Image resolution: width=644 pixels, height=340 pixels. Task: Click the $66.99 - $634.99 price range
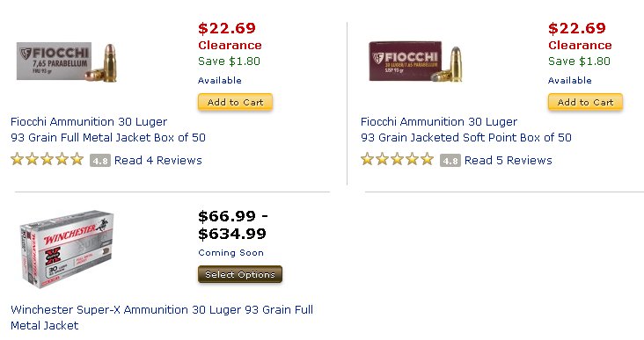click(232, 225)
